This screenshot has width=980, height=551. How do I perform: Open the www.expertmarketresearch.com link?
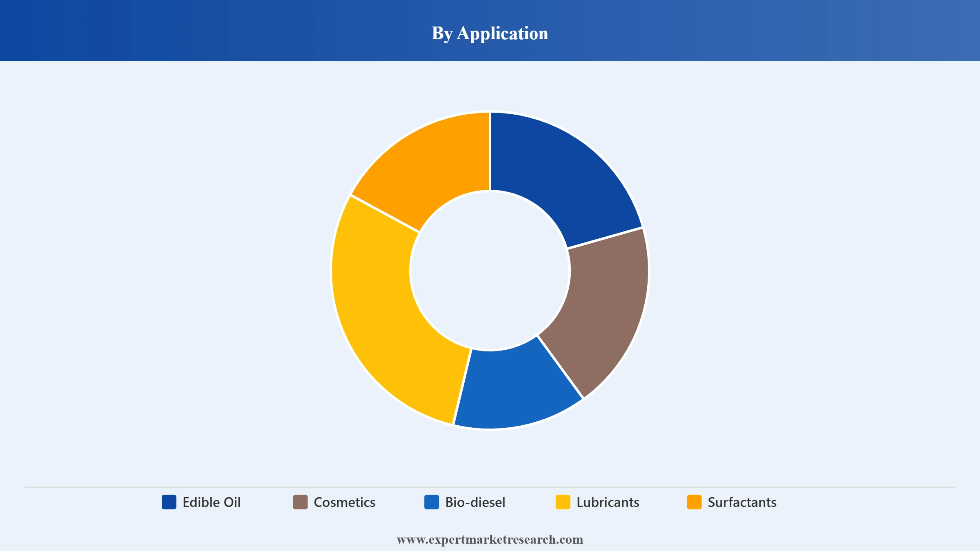click(490, 540)
